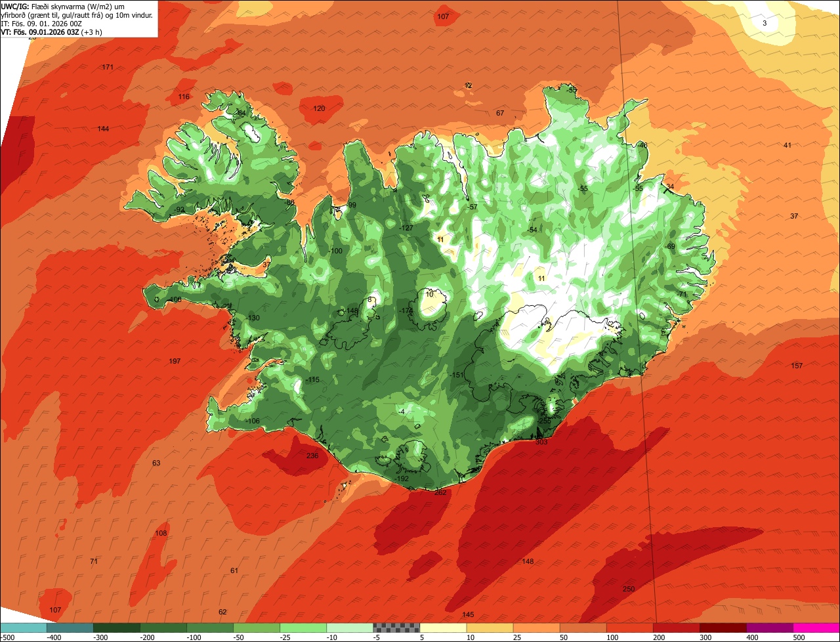This screenshot has height=642, width=840.
Task: Click the value -151 in the southern highlands
Action: coord(457,375)
